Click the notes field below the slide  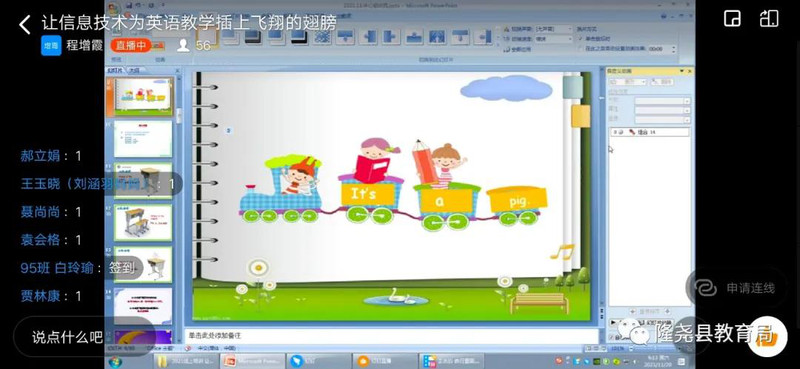(x=390, y=336)
